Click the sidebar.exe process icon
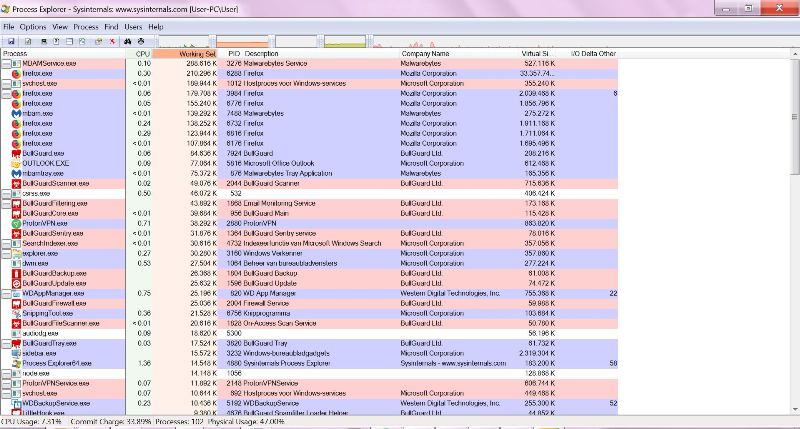Viewport: 800px width, 429px height. coord(16,353)
